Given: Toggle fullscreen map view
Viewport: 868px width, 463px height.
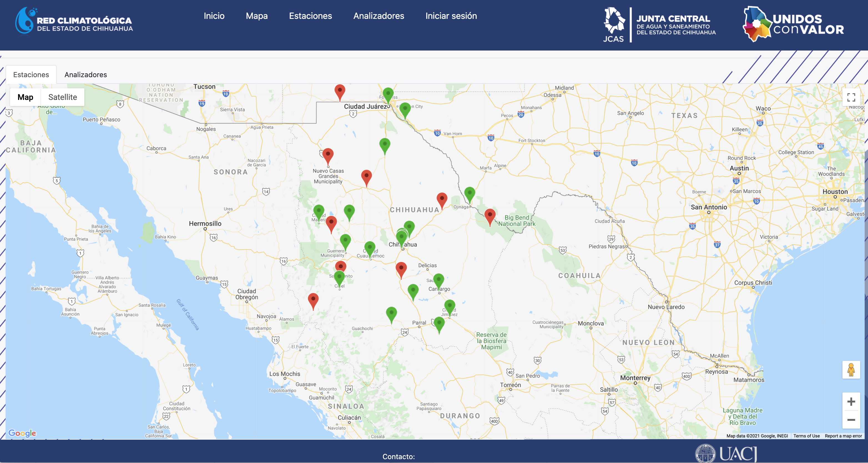Looking at the screenshot, I should coord(851,97).
